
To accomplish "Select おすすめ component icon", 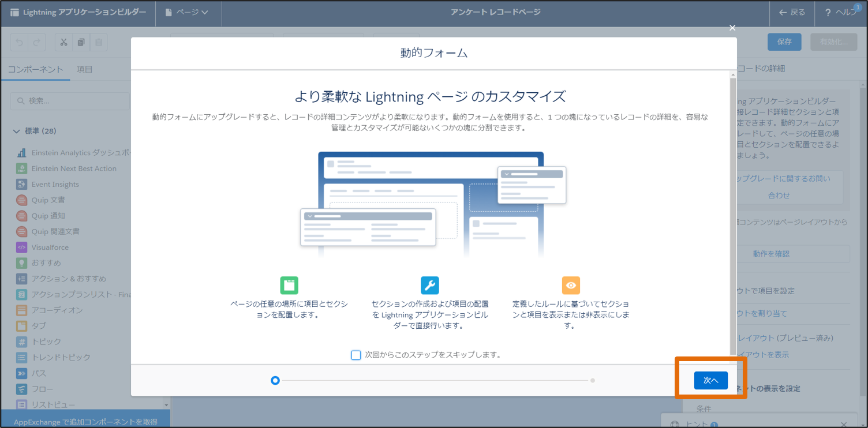I will coord(21,263).
